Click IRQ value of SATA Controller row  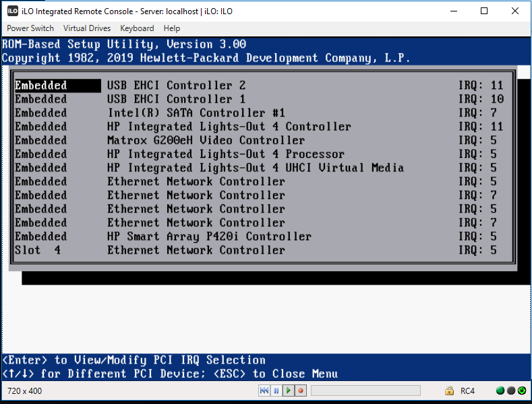coord(477,113)
